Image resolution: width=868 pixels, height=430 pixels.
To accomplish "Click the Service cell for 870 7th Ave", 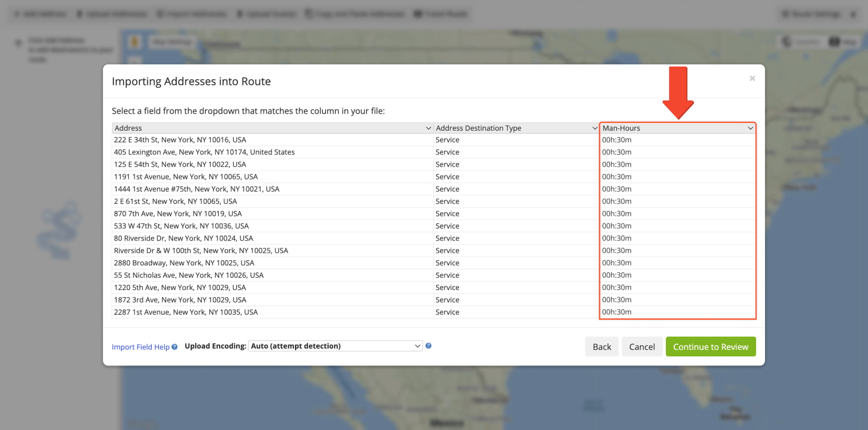I will coord(447,214).
